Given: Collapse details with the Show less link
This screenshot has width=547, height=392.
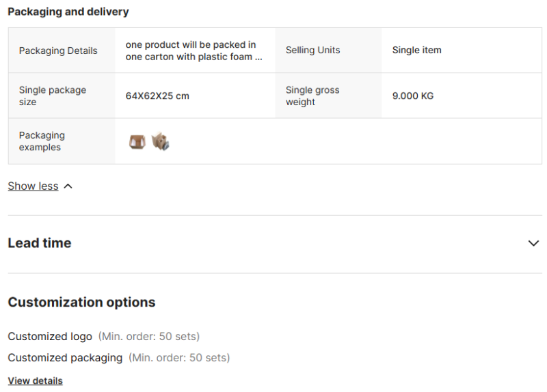Looking at the screenshot, I should [33, 186].
